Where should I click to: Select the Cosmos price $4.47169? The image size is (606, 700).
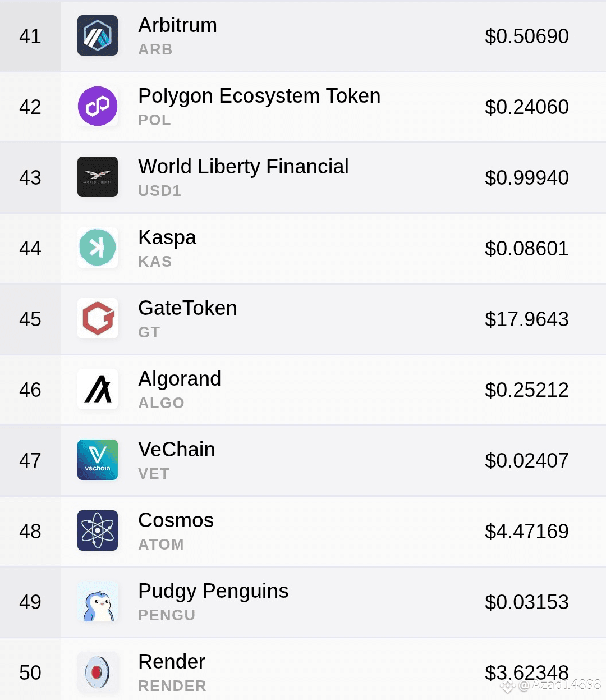(527, 531)
